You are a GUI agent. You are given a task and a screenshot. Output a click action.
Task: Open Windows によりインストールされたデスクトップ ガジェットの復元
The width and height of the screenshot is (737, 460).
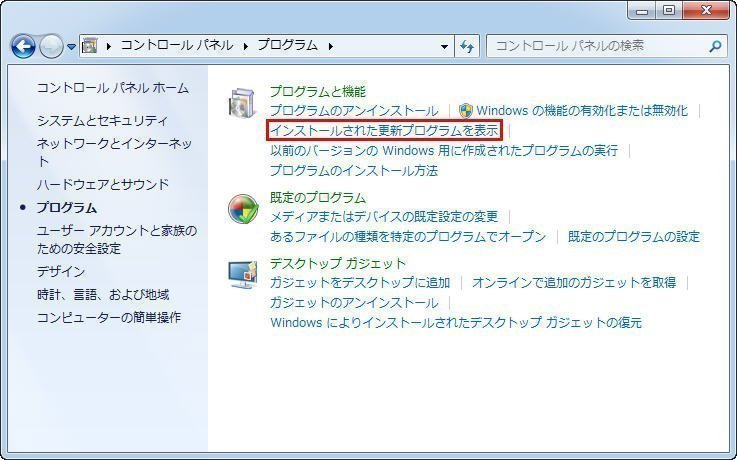click(x=456, y=322)
